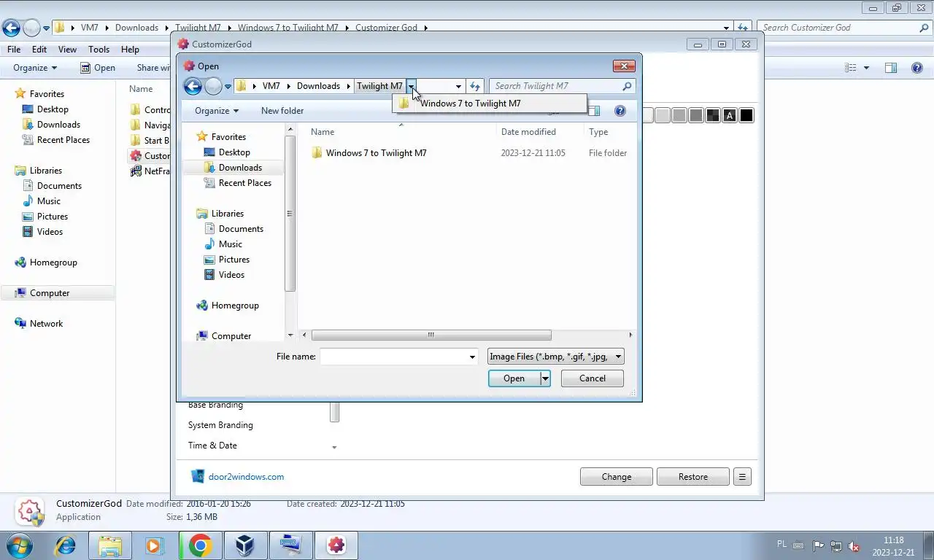
Task: Open the address bar history dropdown in the Open dialog
Action: click(458, 86)
